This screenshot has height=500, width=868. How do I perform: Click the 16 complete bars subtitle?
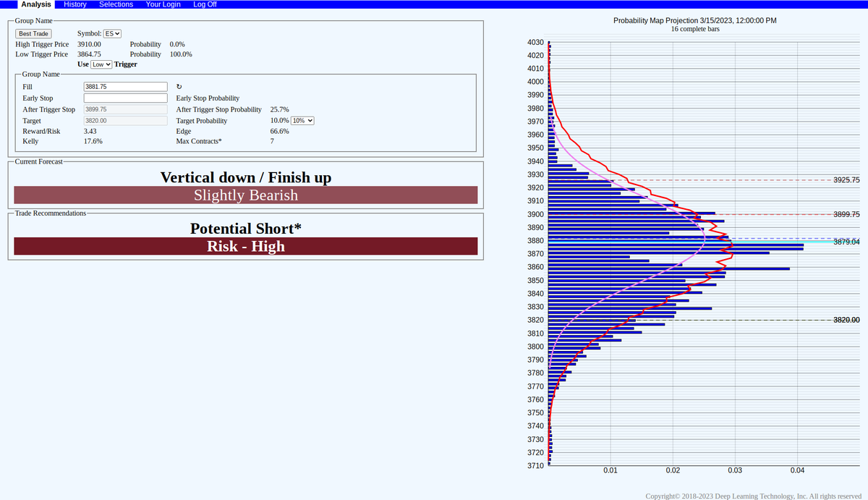tap(695, 30)
